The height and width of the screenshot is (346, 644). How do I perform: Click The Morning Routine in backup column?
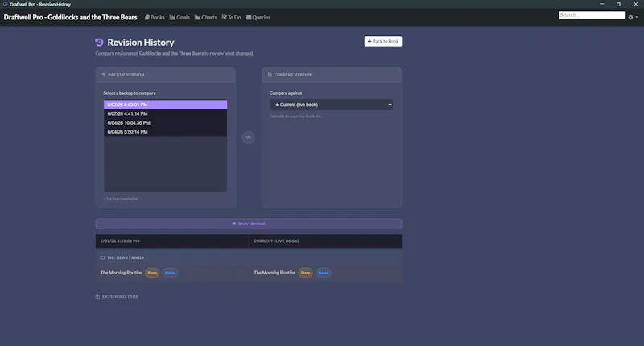[122, 273]
